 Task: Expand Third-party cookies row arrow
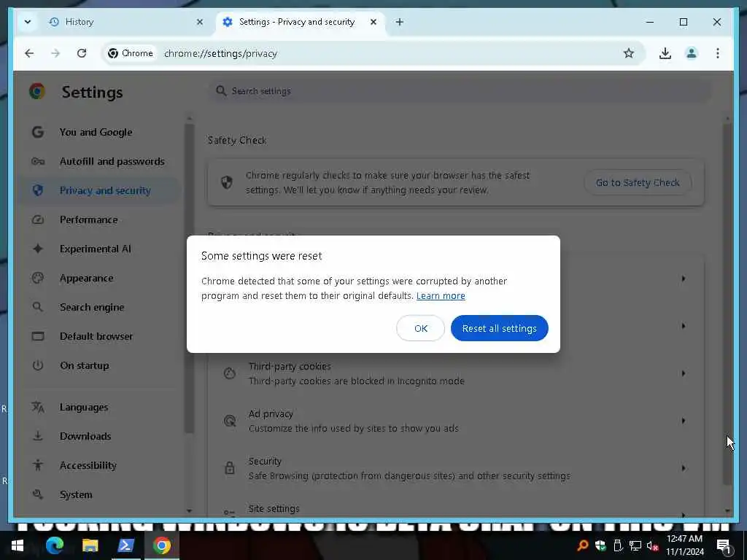click(x=683, y=373)
